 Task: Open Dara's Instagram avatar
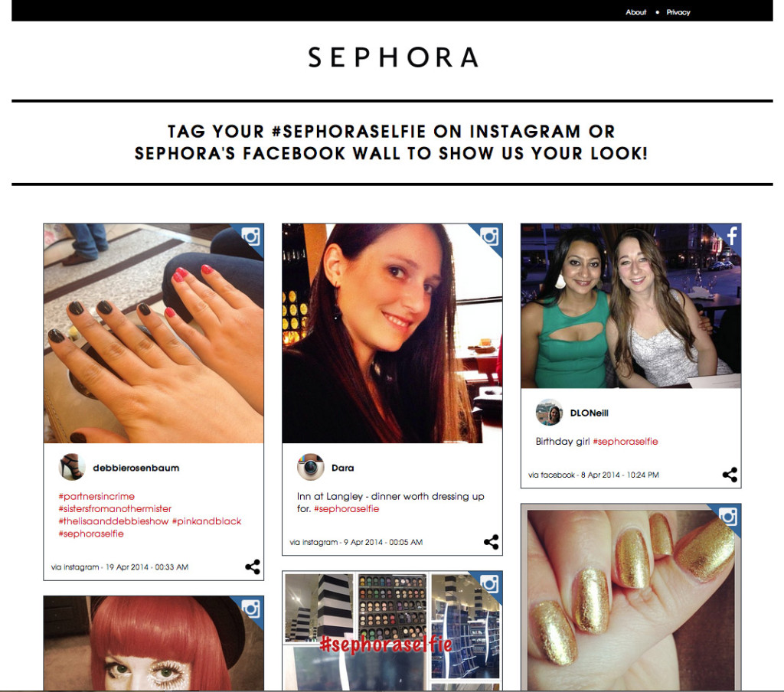pyautogui.click(x=311, y=468)
